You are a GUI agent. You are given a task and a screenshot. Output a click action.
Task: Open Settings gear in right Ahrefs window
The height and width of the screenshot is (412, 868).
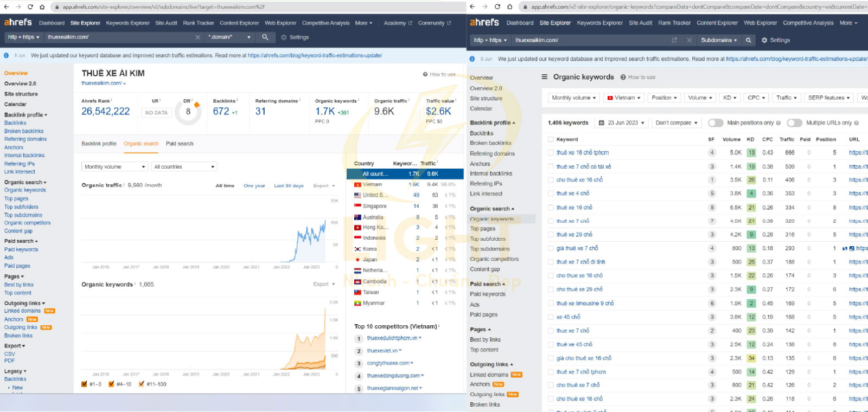776,40
